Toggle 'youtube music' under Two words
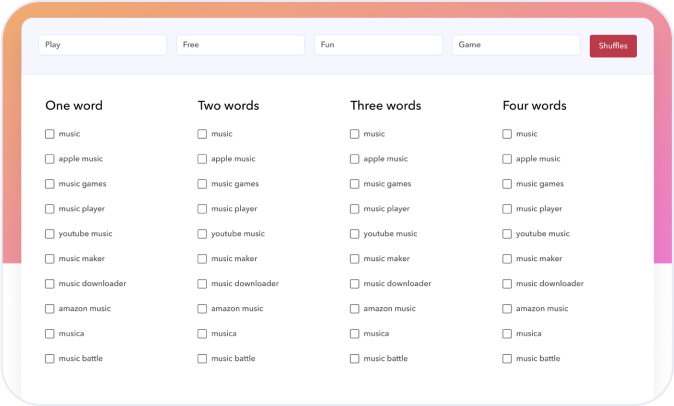This screenshot has height=406, width=674. tap(202, 234)
